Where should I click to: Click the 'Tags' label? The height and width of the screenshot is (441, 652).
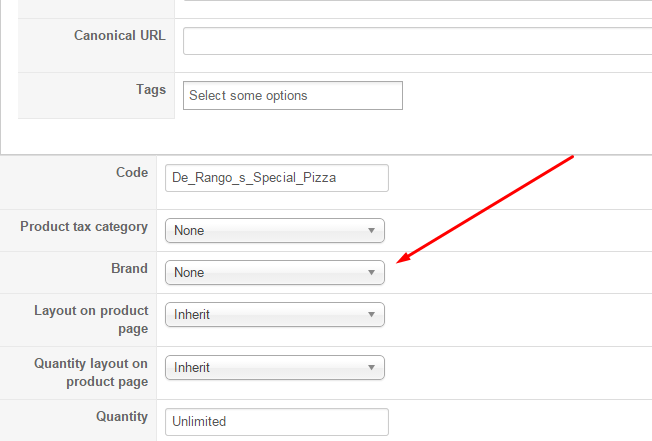pos(151,89)
